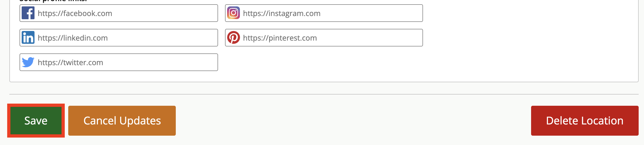Focus the Pinterest profile URL field

tap(324, 38)
